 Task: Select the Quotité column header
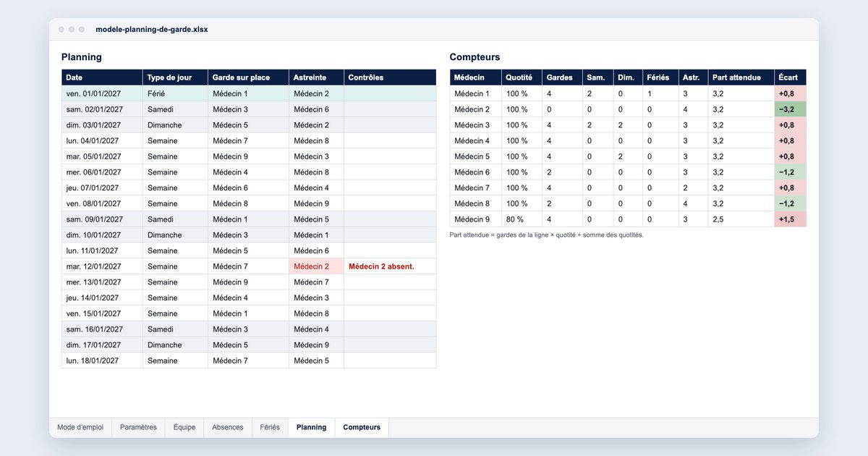coord(522,77)
